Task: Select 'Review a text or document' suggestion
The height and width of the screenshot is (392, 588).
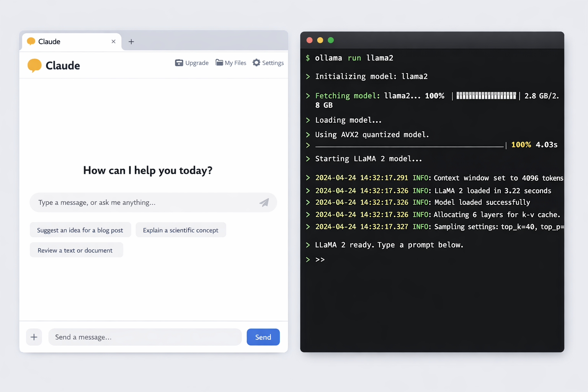Action: pyautogui.click(x=75, y=250)
